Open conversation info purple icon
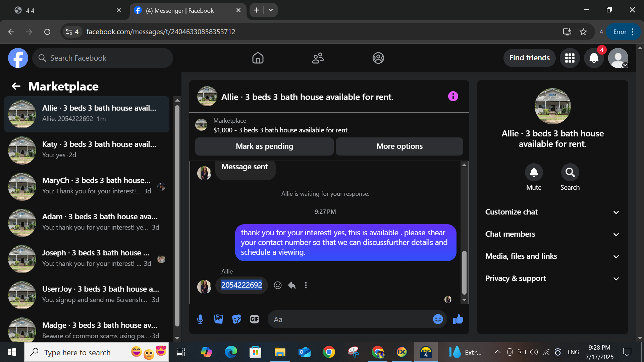Viewport: 644px width, 362px height. coord(453,97)
